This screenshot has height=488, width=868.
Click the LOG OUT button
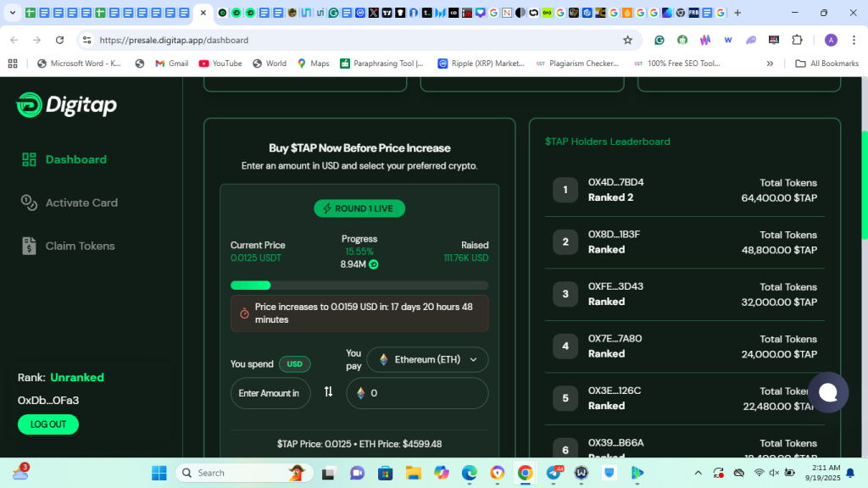pyautogui.click(x=48, y=424)
